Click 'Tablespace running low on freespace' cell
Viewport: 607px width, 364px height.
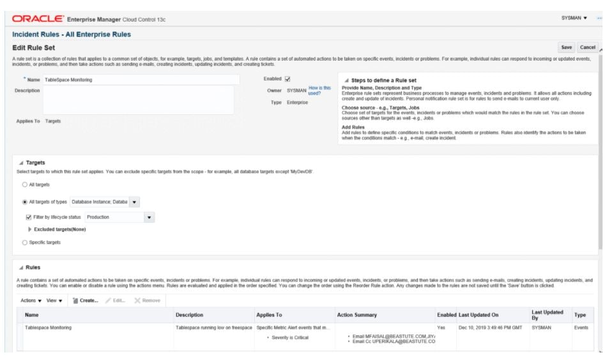pos(213,328)
